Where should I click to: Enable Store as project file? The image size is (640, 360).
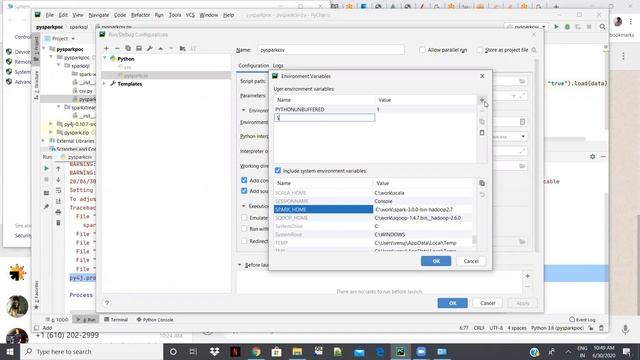click(x=480, y=50)
